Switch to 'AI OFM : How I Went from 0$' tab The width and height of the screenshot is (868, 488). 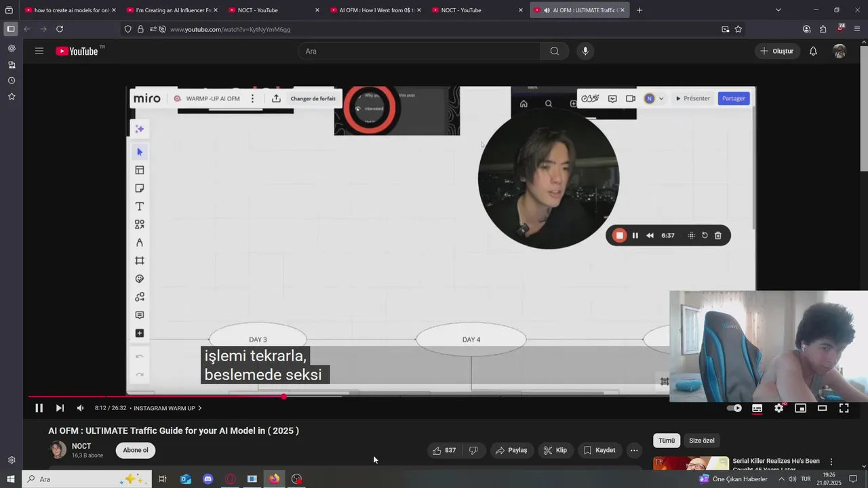(376, 10)
